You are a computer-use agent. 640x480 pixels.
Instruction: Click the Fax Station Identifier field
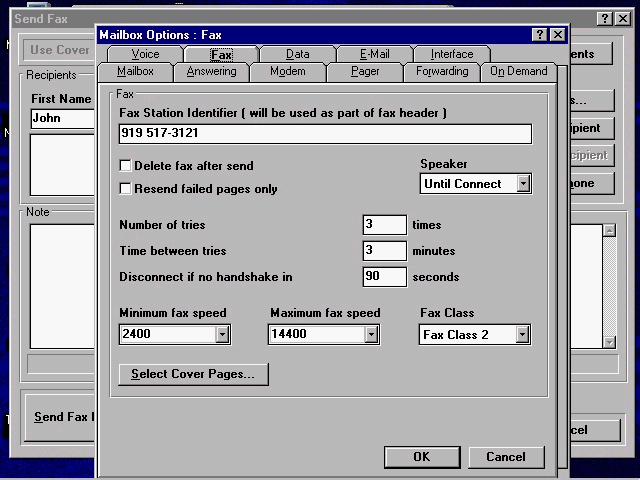[323, 134]
